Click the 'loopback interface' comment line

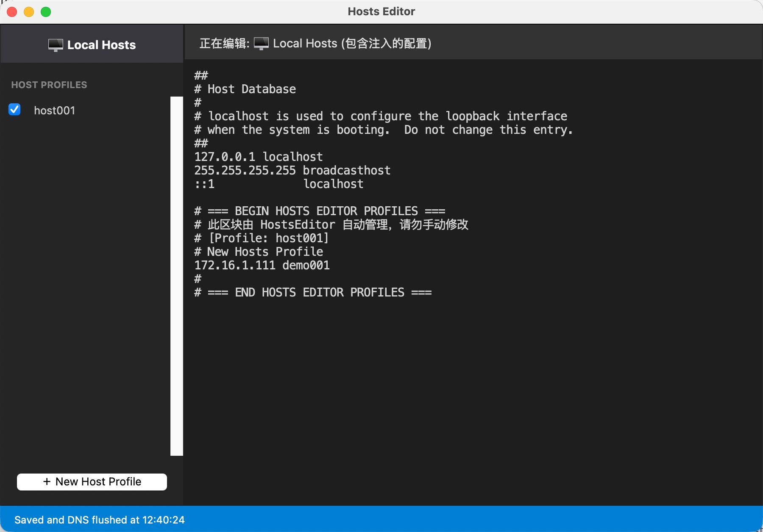[381, 116]
